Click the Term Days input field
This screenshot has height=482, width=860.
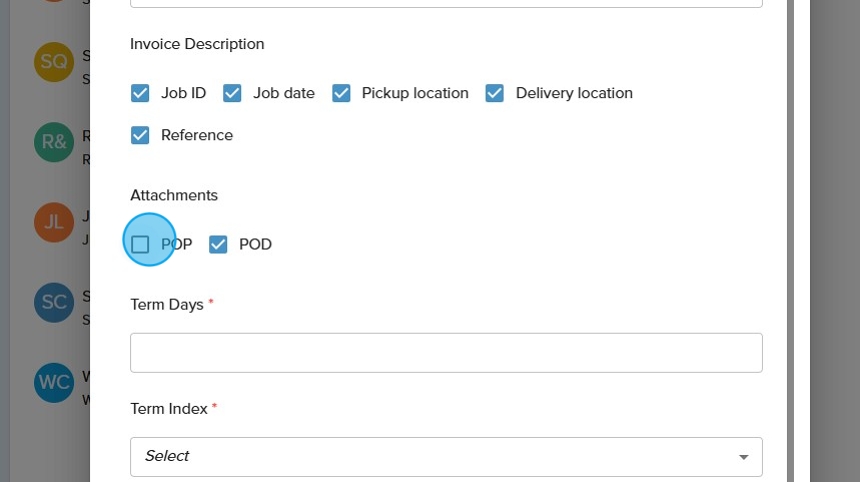coord(446,353)
